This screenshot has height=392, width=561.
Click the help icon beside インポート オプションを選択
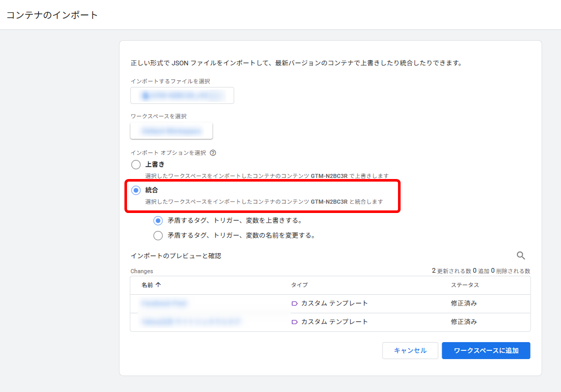tap(213, 153)
